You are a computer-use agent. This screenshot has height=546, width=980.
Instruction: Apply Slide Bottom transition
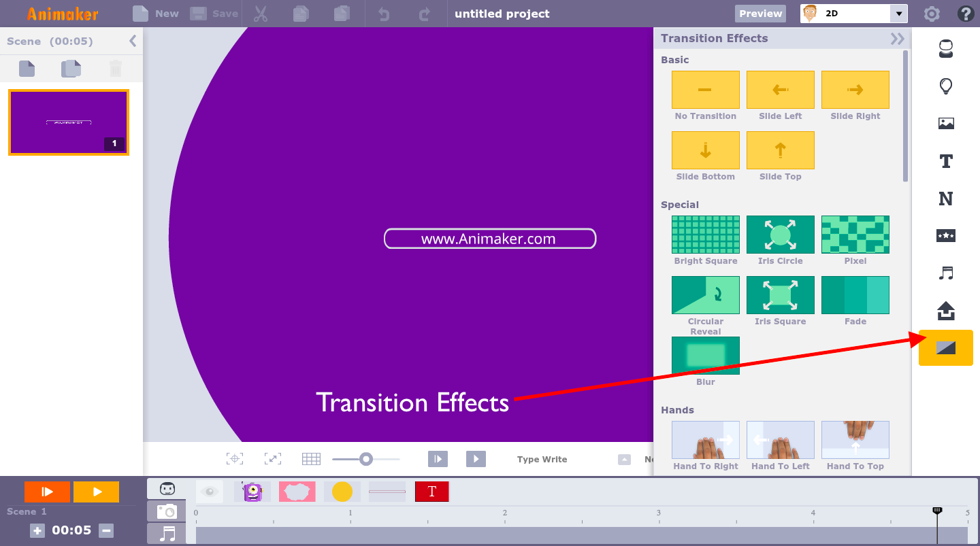[706, 150]
